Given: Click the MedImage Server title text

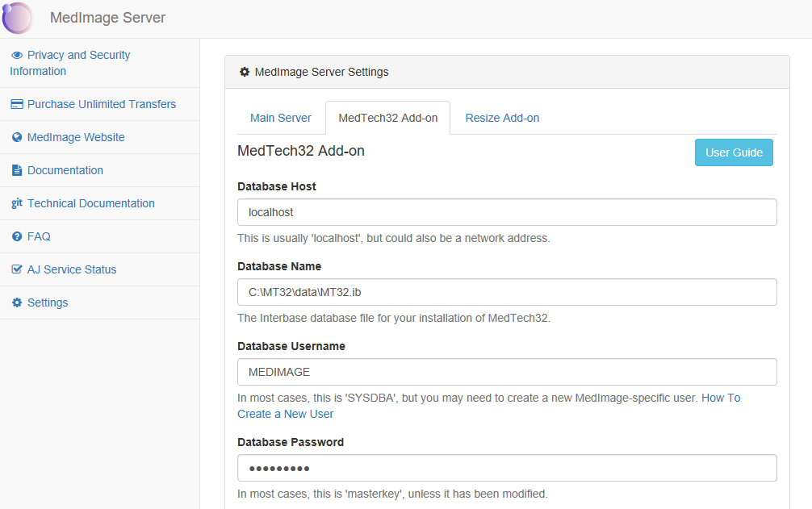Looking at the screenshot, I should point(107,18).
